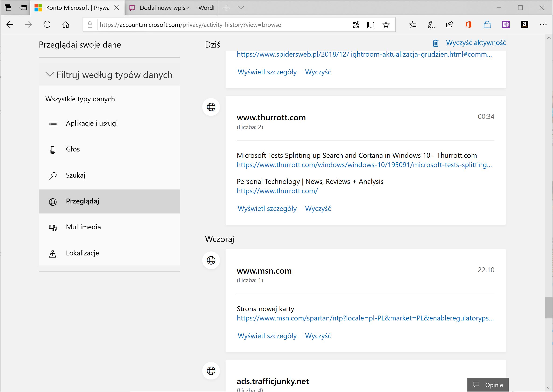Open the OneNote clipper icon
This screenshot has width=553, height=392.
tap(506, 25)
